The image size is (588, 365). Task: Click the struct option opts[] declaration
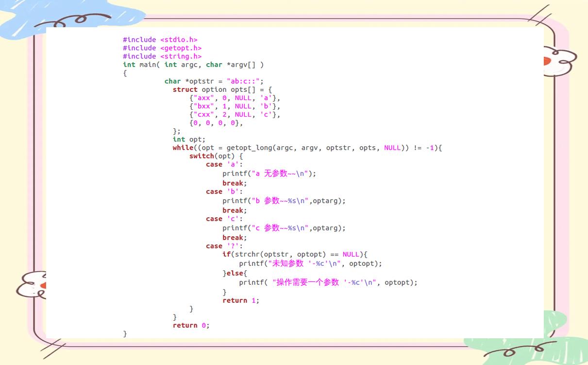coord(222,89)
